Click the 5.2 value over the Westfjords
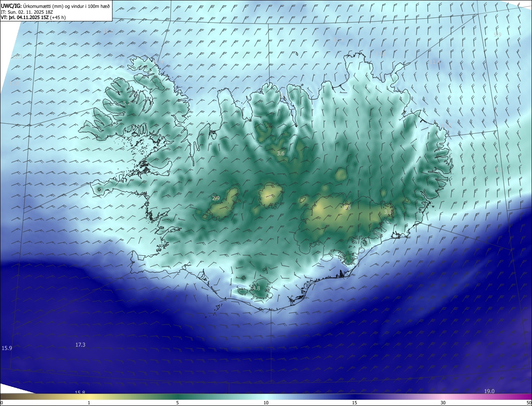Viewport: 532px width, 406px height. (127, 103)
